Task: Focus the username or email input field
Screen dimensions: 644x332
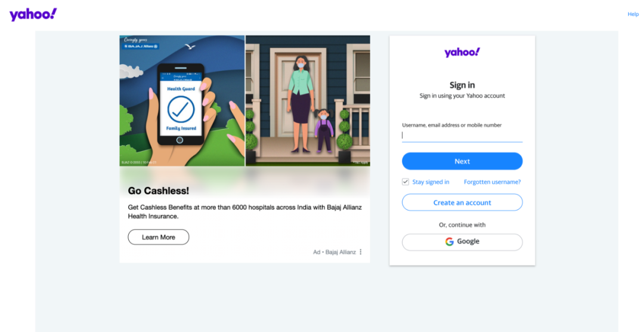Action: coord(462,136)
